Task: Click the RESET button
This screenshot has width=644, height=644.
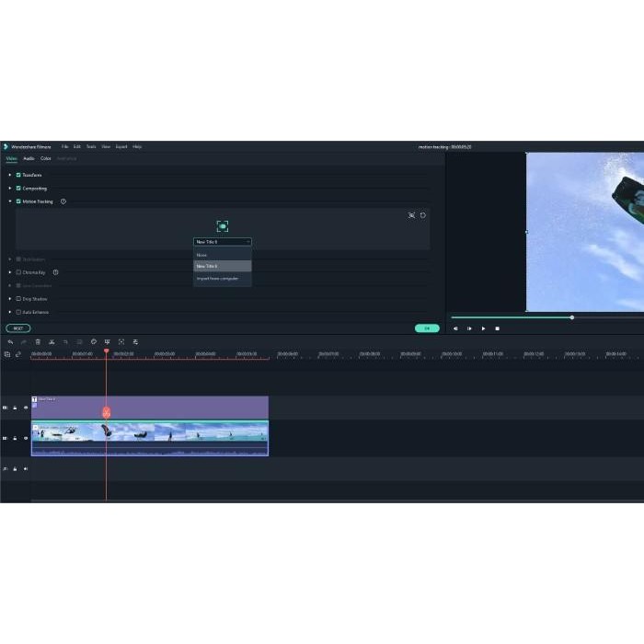Action: [17, 328]
